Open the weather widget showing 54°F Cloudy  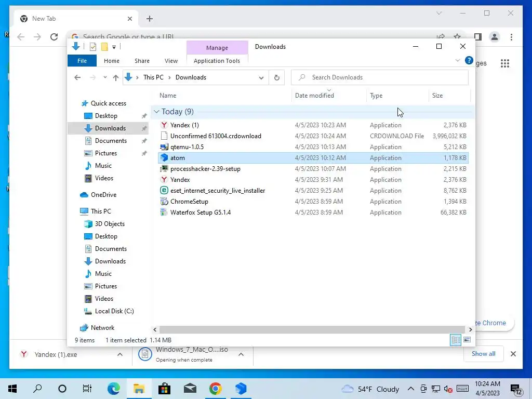[x=370, y=389]
